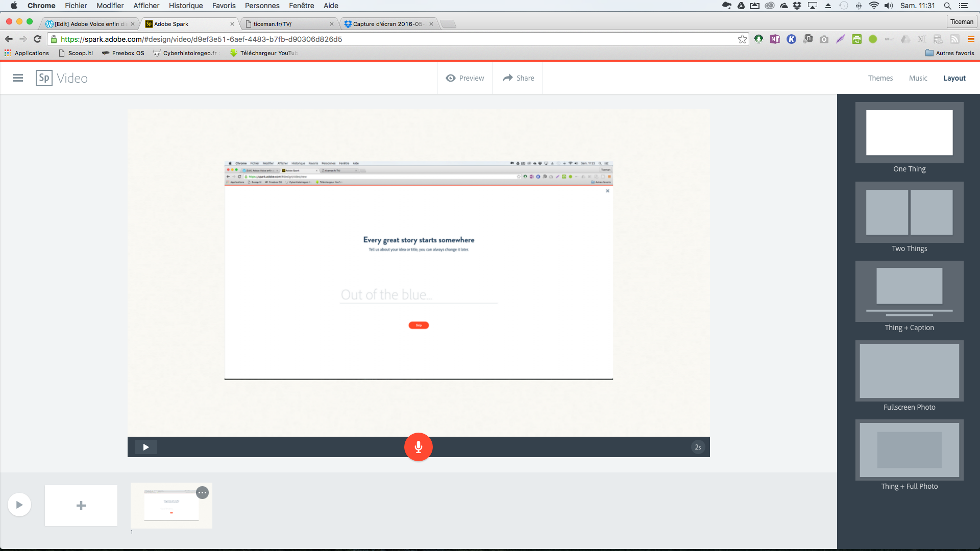Image resolution: width=980 pixels, height=551 pixels.
Task: Open the volume control in menu bar
Action: [889, 6]
